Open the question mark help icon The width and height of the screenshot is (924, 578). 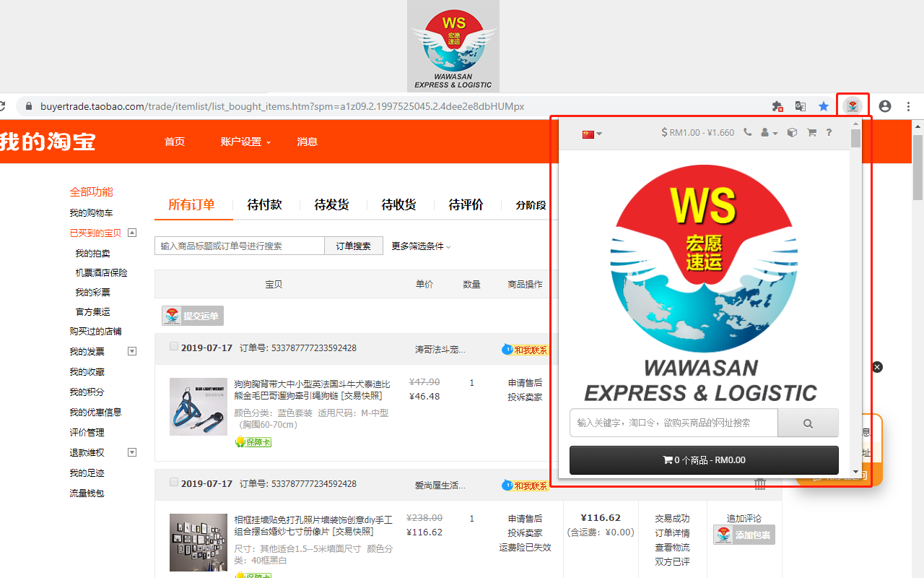coord(829,133)
